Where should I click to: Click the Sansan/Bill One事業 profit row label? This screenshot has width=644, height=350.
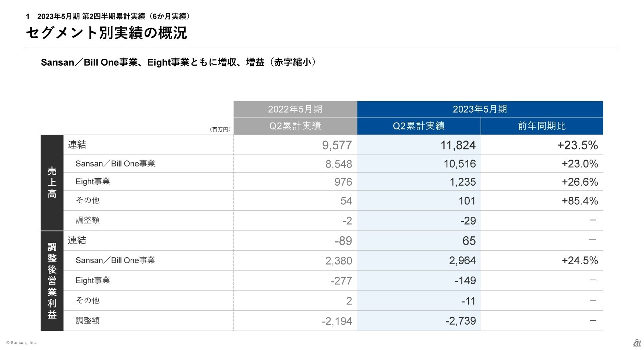(115, 260)
